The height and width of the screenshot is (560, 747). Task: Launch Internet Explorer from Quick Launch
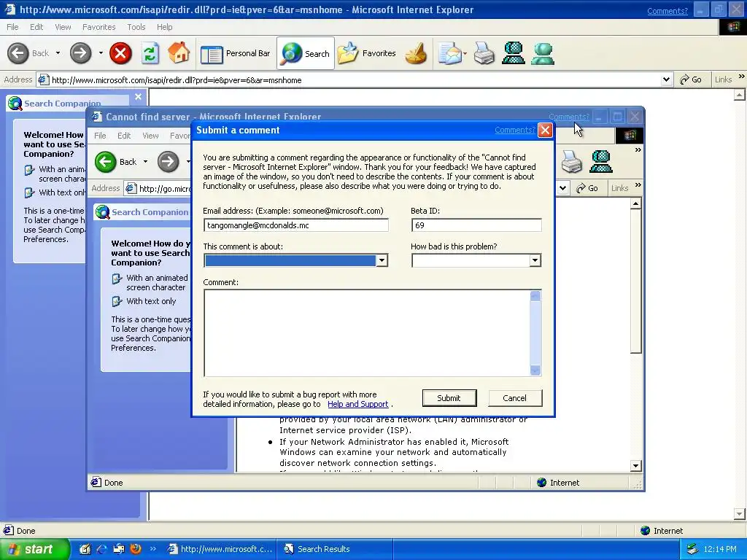pos(101,549)
